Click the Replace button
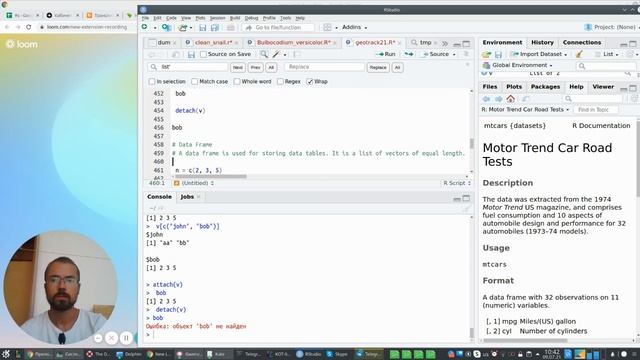640x360 pixels. [378, 67]
